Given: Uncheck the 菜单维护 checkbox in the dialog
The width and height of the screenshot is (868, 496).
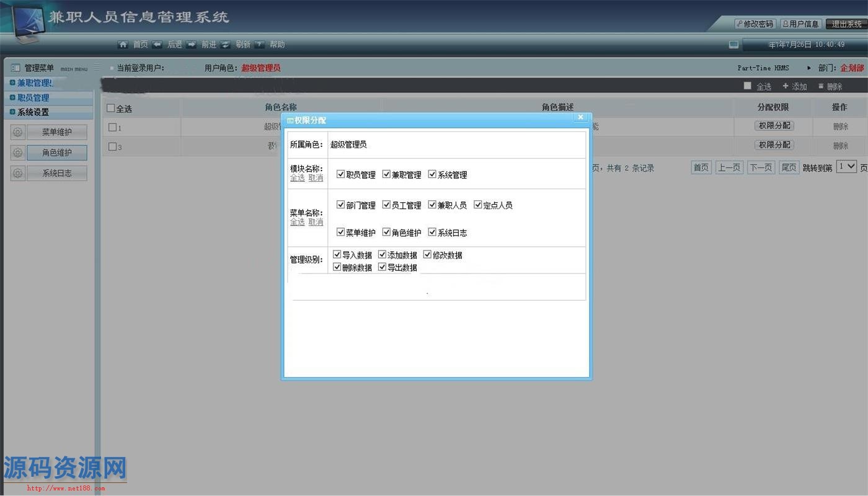Looking at the screenshot, I should point(340,232).
